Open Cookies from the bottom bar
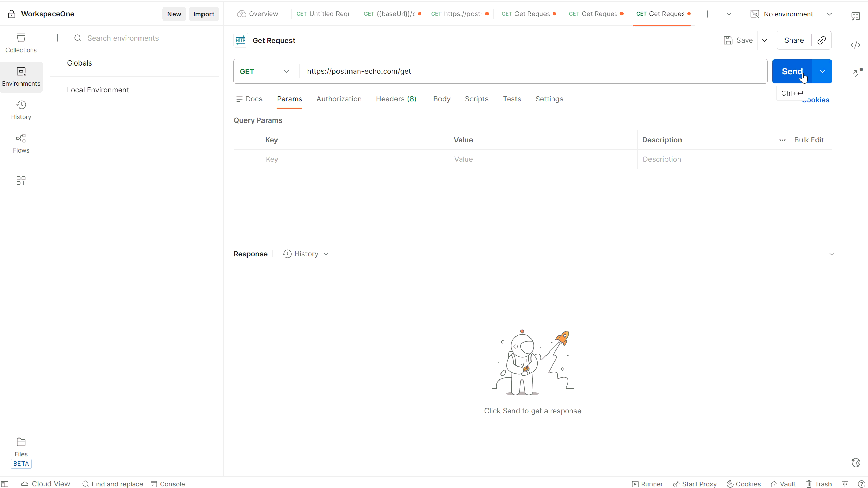This screenshot has width=868, height=488. (x=743, y=484)
